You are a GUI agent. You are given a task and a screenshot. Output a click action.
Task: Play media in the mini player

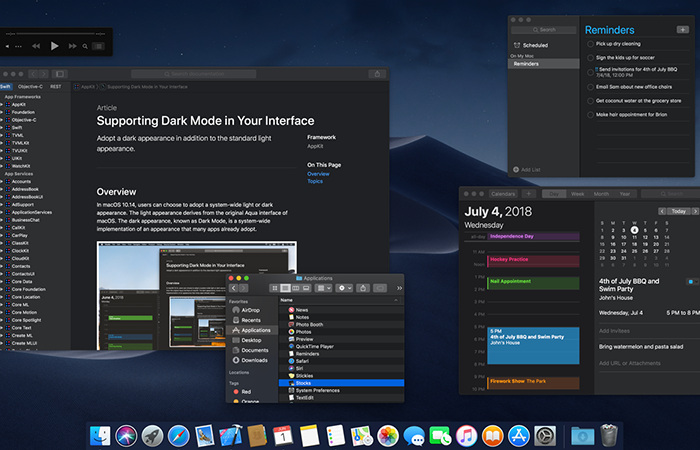pos(54,46)
